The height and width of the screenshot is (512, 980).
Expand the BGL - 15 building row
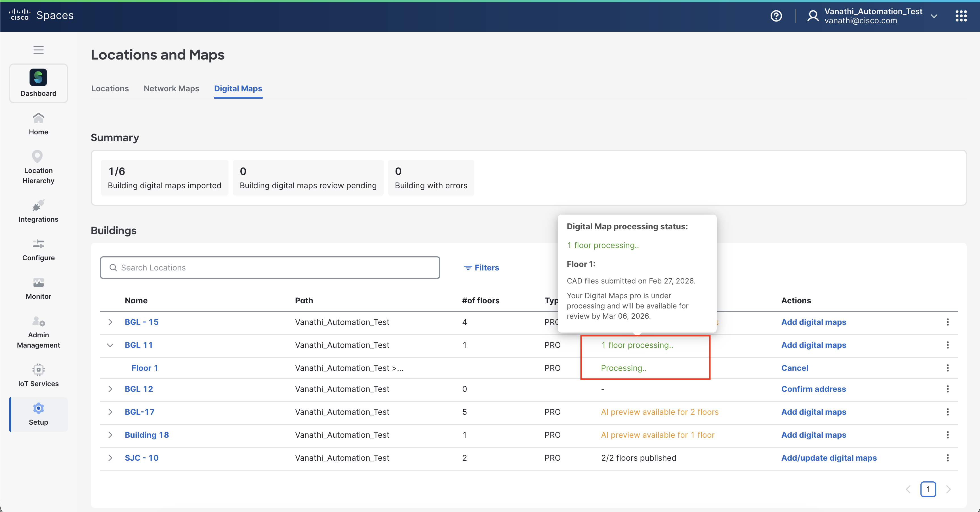pos(110,322)
